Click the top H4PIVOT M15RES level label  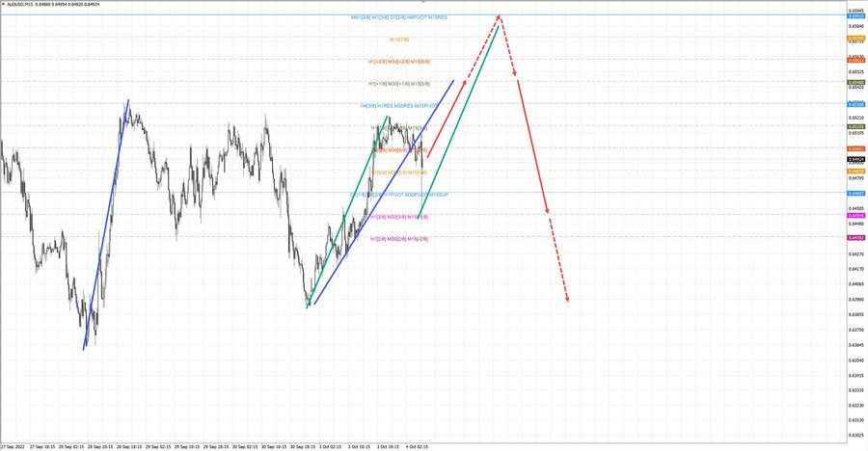click(399, 17)
